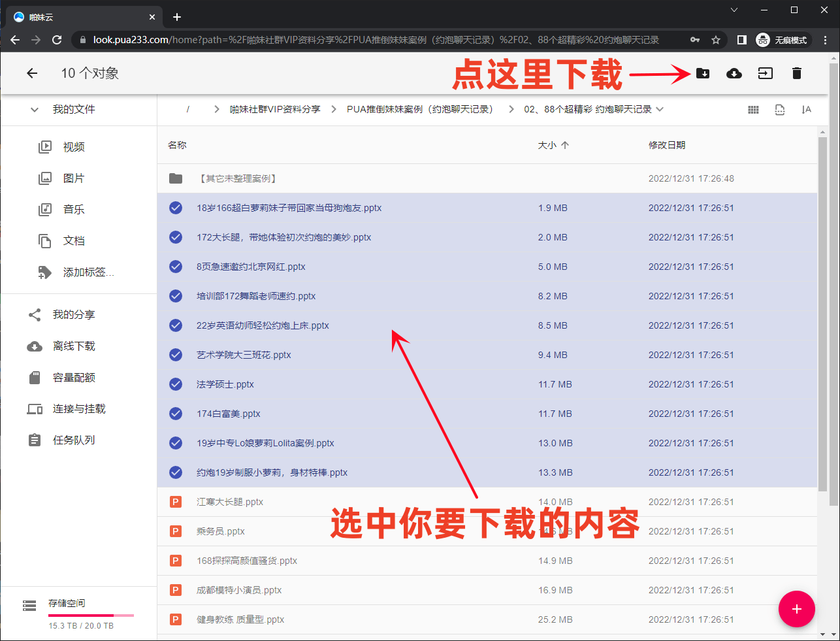This screenshot has width=840, height=641.
Task: Uncheck 艺术学院大三班花.pptx selection circle
Action: pos(176,355)
